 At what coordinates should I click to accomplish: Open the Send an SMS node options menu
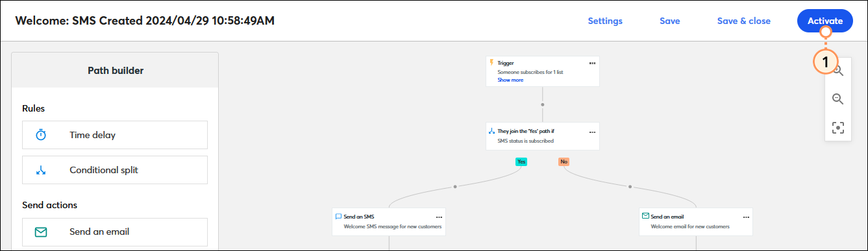point(439,217)
